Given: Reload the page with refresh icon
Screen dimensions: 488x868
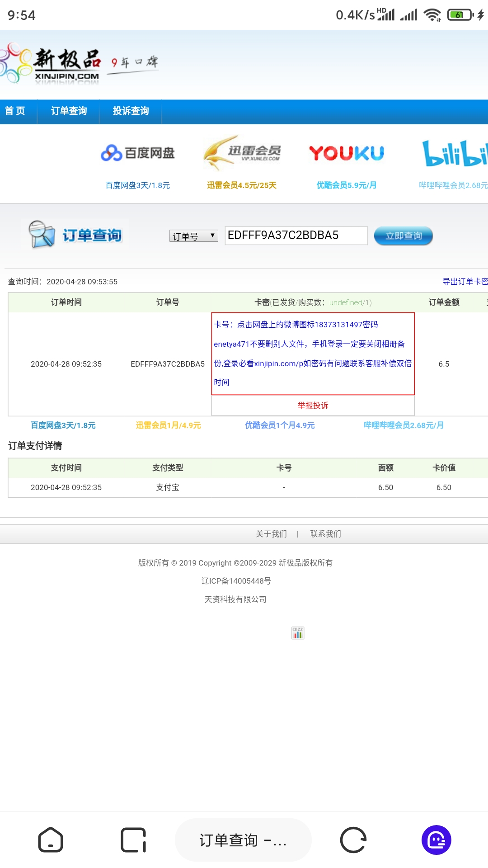Looking at the screenshot, I should click(x=353, y=840).
